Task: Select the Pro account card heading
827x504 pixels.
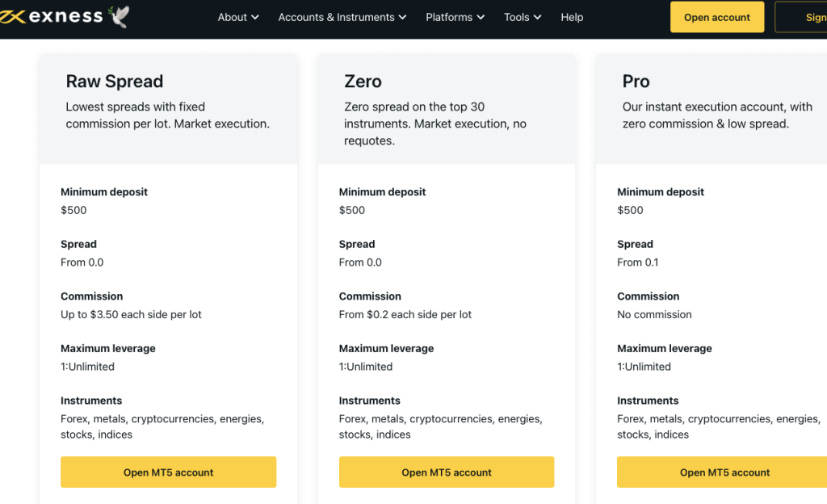Action: pyautogui.click(x=636, y=82)
